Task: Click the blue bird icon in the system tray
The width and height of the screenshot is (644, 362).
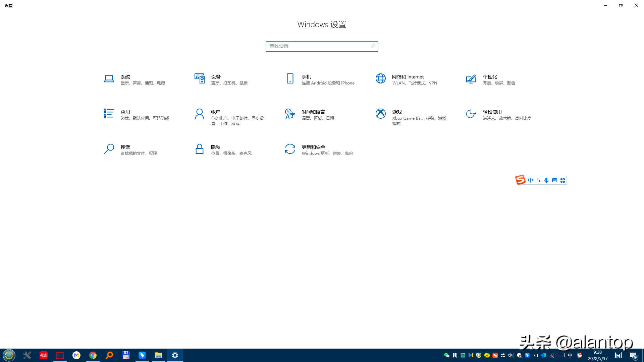Action: (527, 355)
